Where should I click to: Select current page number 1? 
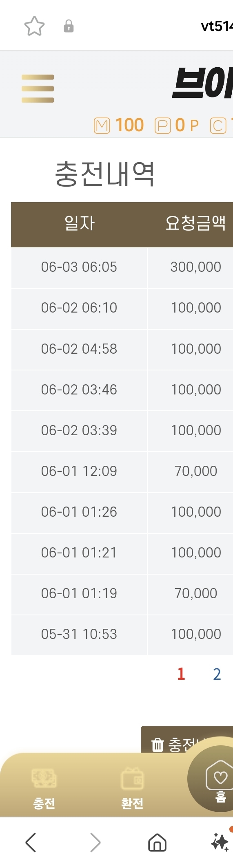coord(181,674)
